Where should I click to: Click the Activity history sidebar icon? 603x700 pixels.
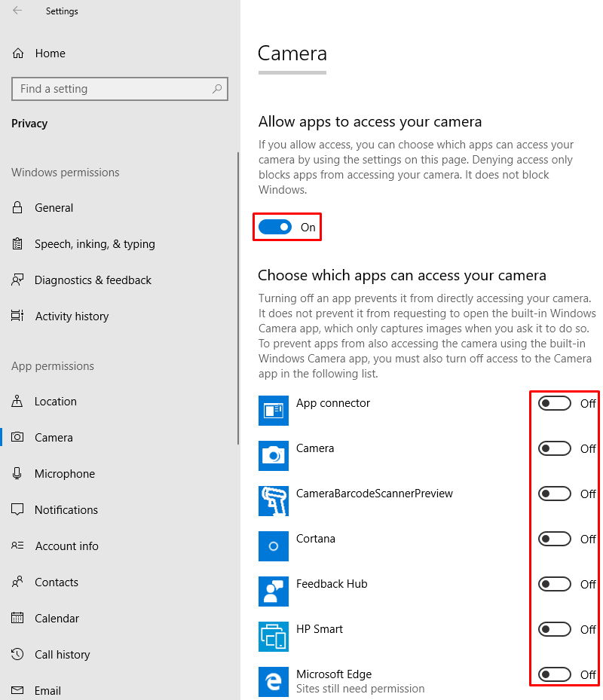coord(17,316)
